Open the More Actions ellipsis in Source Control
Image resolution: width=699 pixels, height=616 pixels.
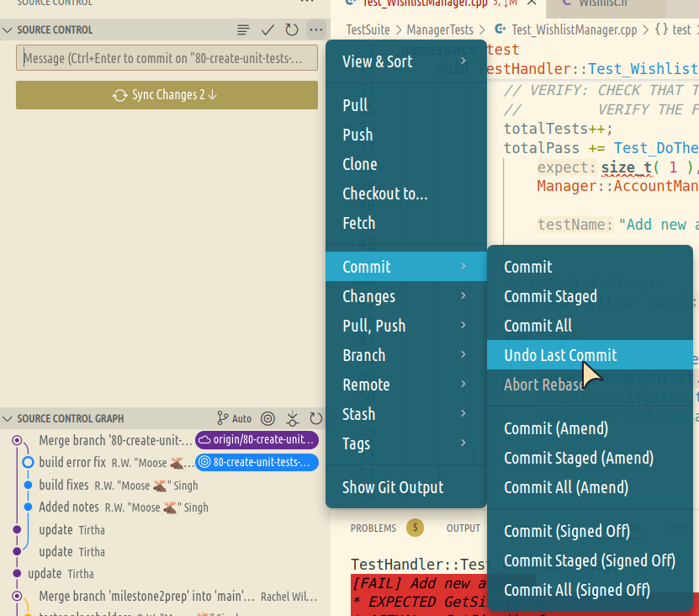[316, 30]
